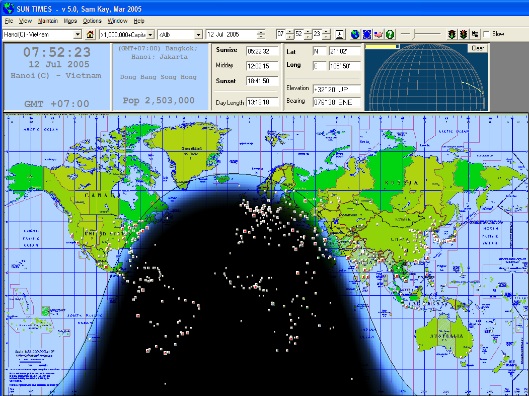This screenshot has height=396, width=529.
Task: Open the Maps menu
Action: click(x=70, y=21)
